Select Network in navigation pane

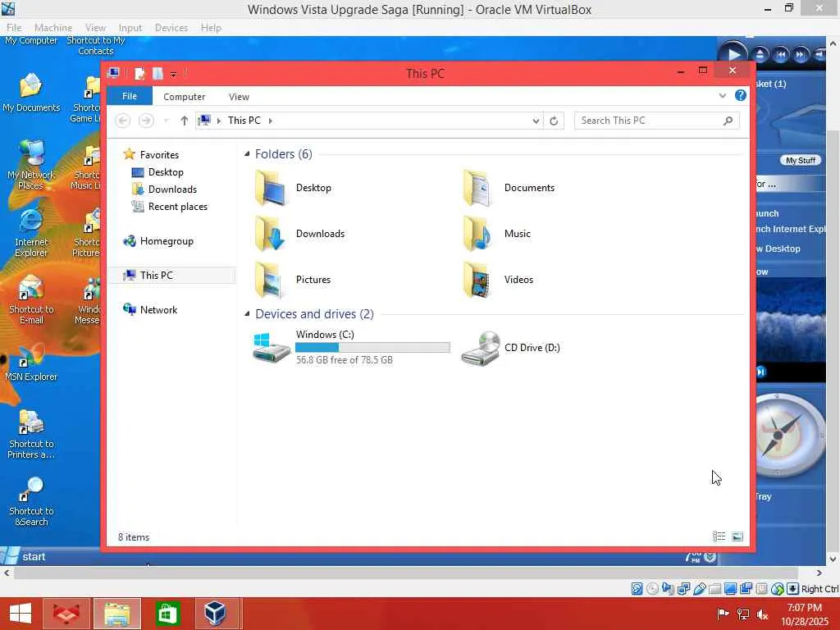point(151,309)
